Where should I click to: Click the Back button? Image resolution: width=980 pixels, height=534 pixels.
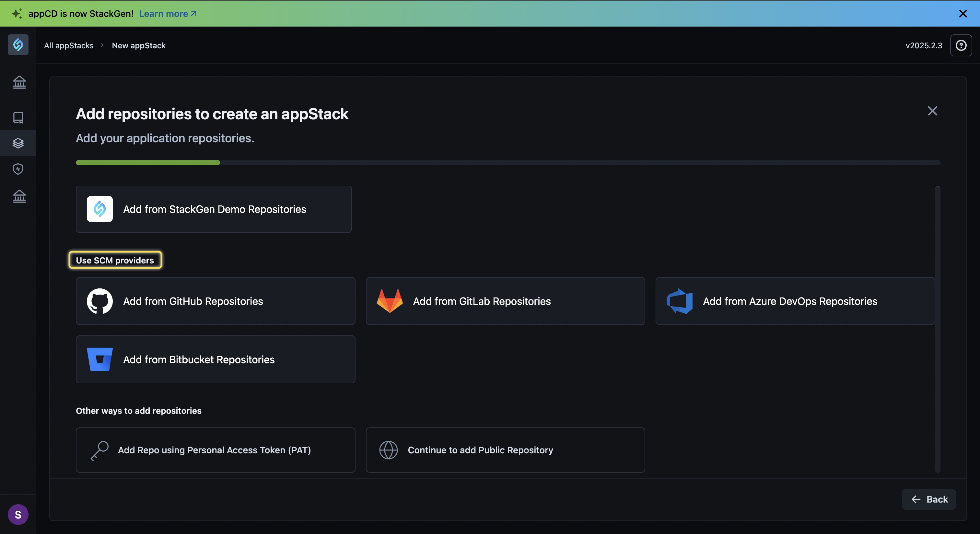929,499
